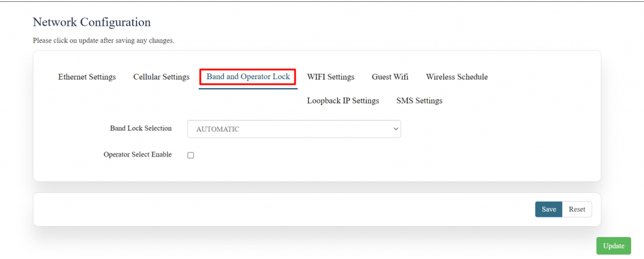Click the Network Configuration heading

[x=91, y=22]
